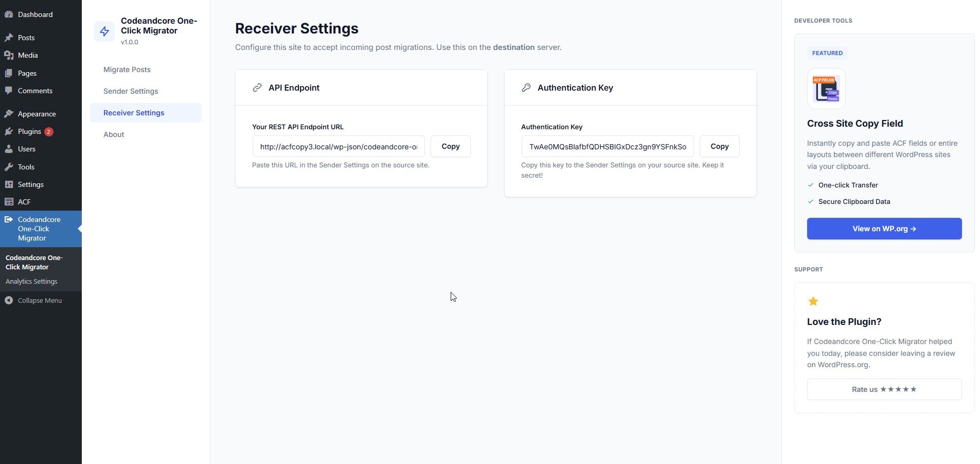The image size is (980, 464).
Task: Click the Pages icon in sidebar
Action: pos(9,73)
